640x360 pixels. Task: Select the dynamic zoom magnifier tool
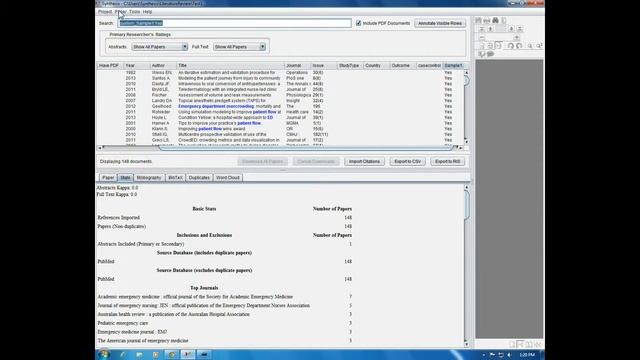point(539,46)
